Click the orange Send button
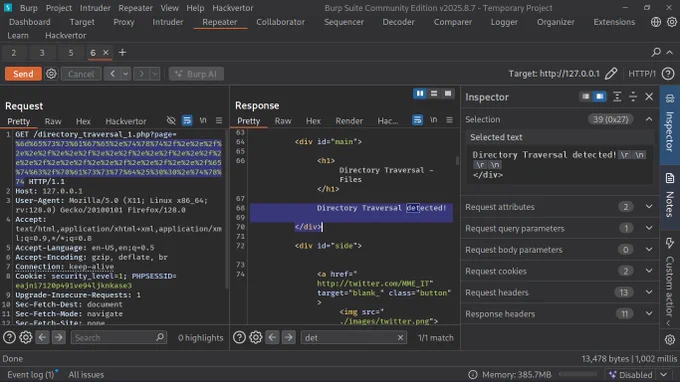The height and width of the screenshot is (382, 680). coord(23,74)
